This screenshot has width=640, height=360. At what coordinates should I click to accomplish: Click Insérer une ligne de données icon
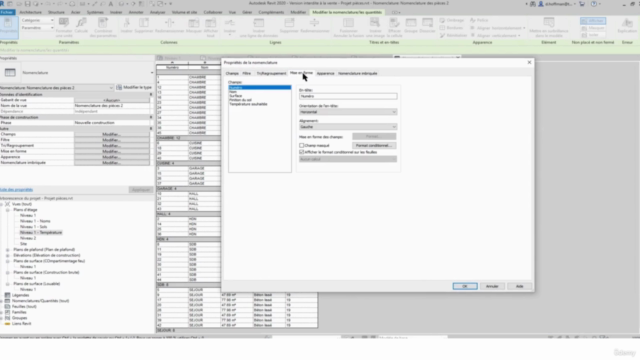259,27
